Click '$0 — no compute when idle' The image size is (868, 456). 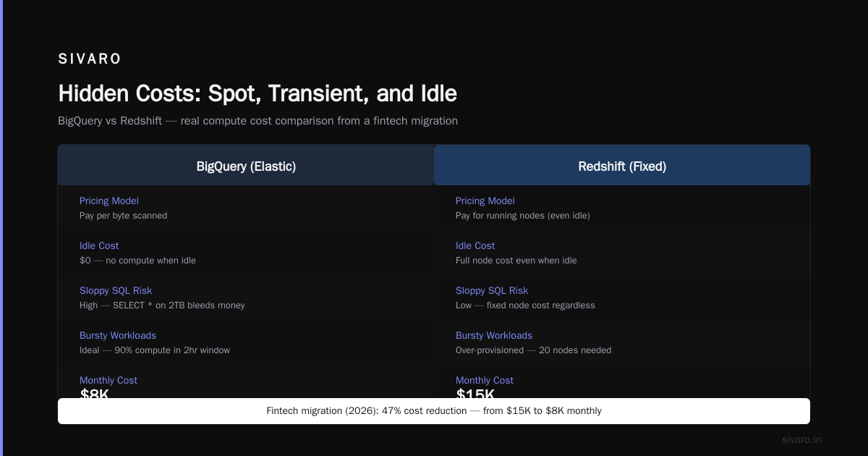[x=137, y=261]
